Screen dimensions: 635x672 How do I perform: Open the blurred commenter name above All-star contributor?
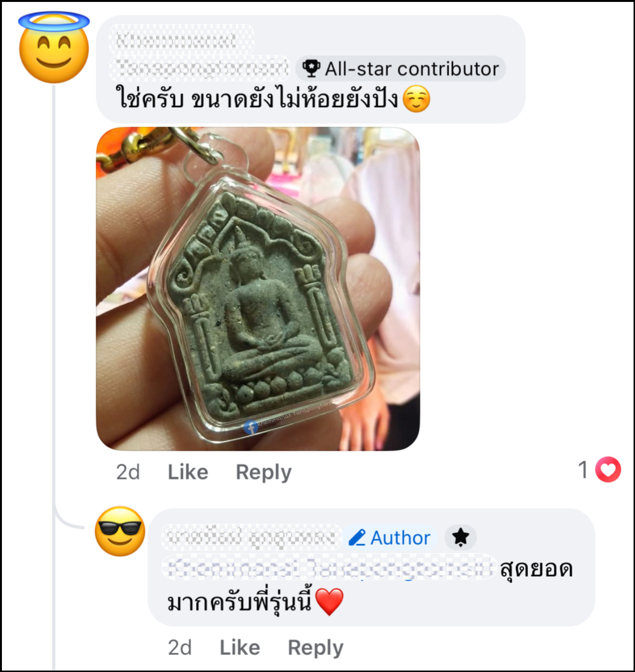pyautogui.click(x=199, y=53)
